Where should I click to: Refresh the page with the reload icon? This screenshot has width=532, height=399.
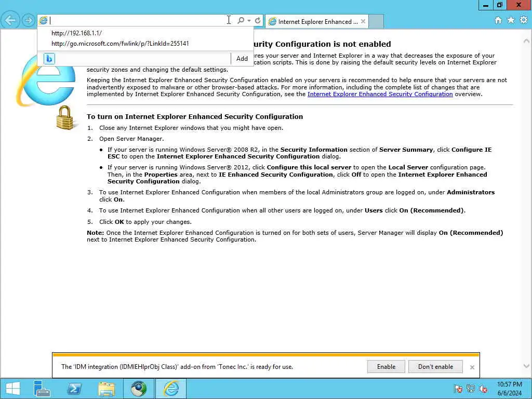pos(258,20)
